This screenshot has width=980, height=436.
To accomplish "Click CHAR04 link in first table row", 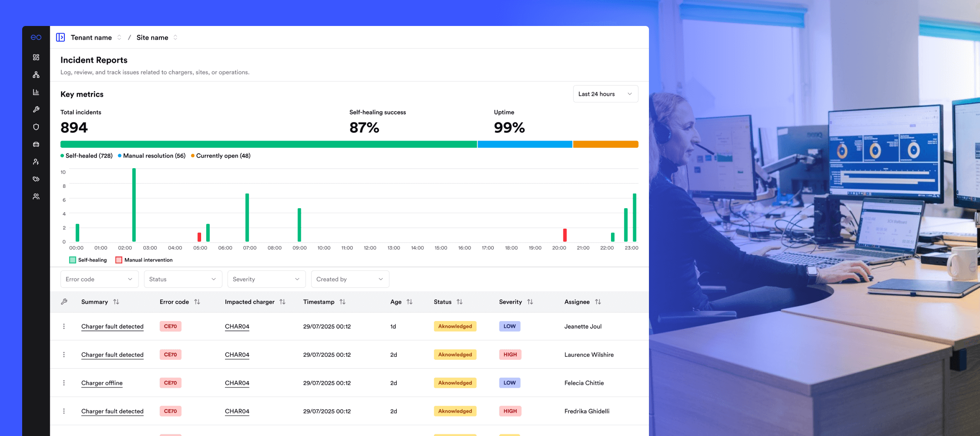I will coord(237,327).
